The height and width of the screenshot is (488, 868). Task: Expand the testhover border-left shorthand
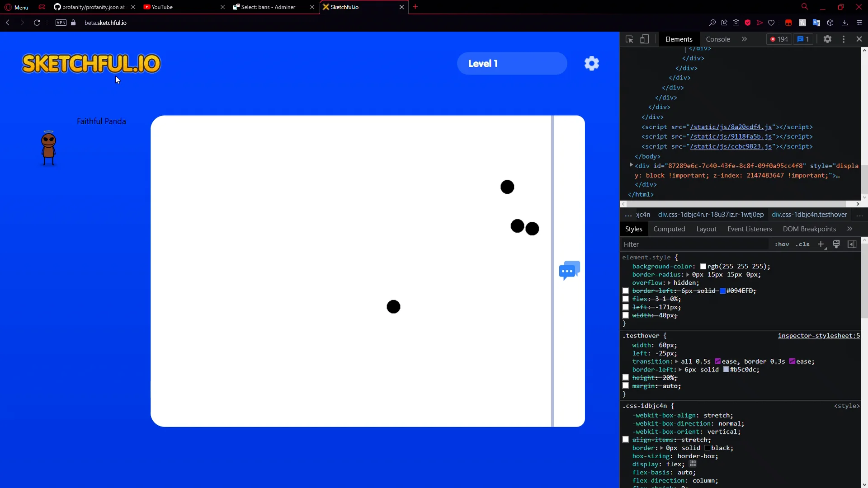coord(680,370)
